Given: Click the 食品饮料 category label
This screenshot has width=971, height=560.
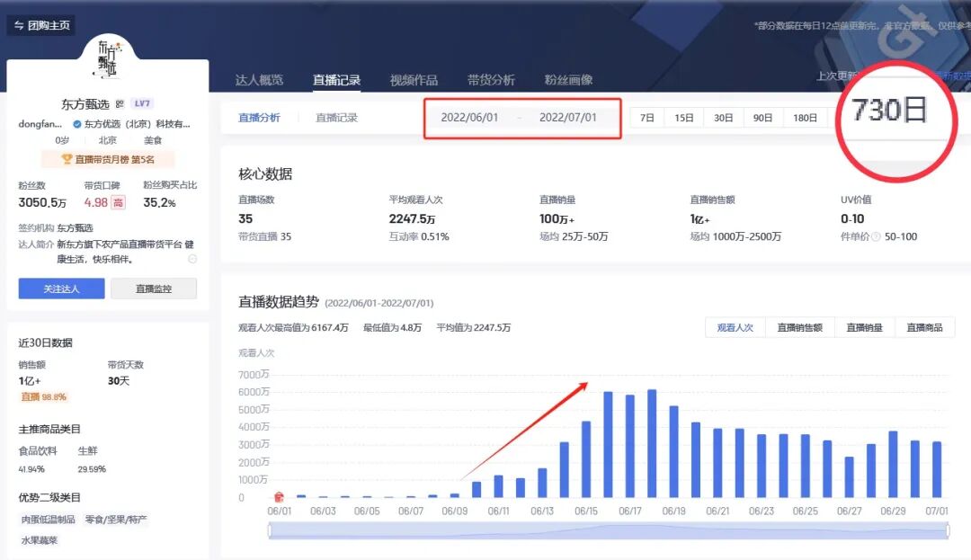Looking at the screenshot, I should 38,450.
